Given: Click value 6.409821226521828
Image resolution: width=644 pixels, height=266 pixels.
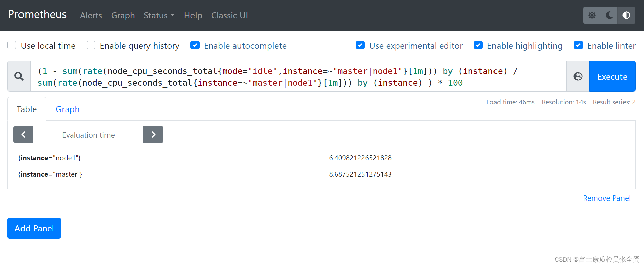Looking at the screenshot, I should pos(360,158).
